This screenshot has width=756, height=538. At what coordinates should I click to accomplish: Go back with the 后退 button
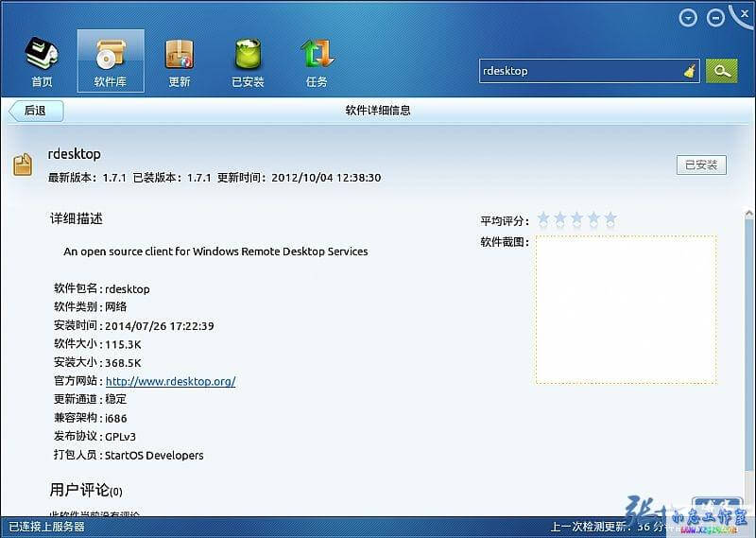pyautogui.click(x=36, y=111)
